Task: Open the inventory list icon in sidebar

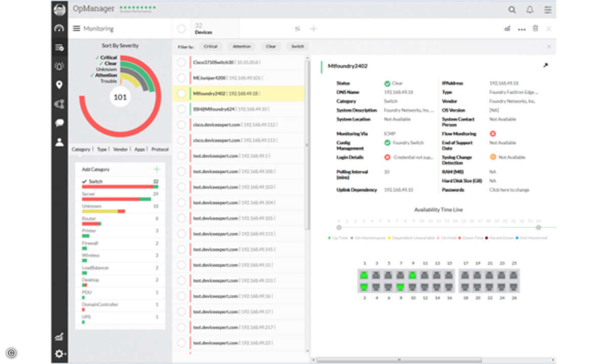Action: (x=60, y=48)
